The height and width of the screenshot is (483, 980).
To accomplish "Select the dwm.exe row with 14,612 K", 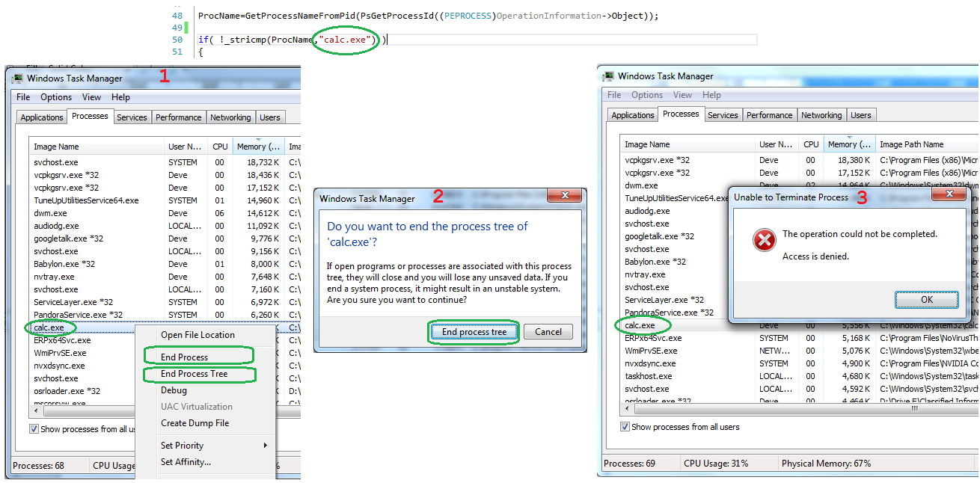I will 165,213.
